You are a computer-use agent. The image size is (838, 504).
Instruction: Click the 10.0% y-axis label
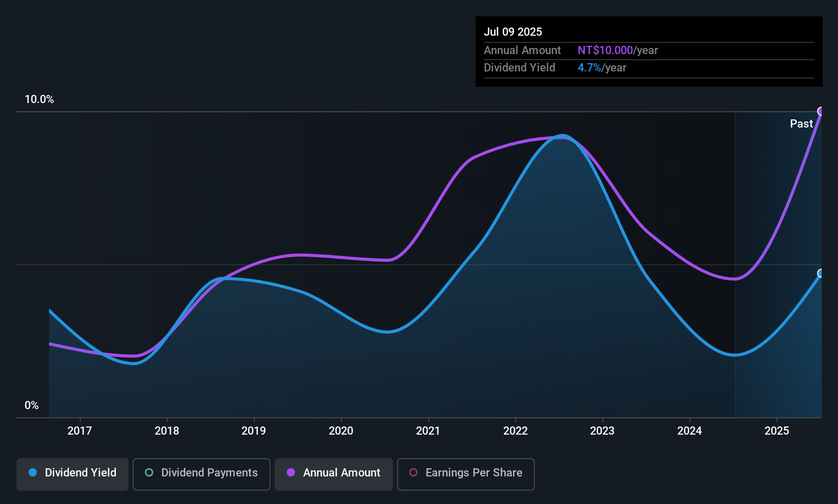click(x=39, y=99)
